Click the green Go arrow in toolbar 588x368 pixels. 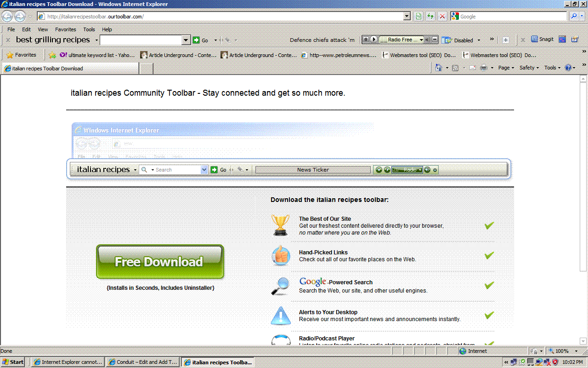[x=196, y=40]
